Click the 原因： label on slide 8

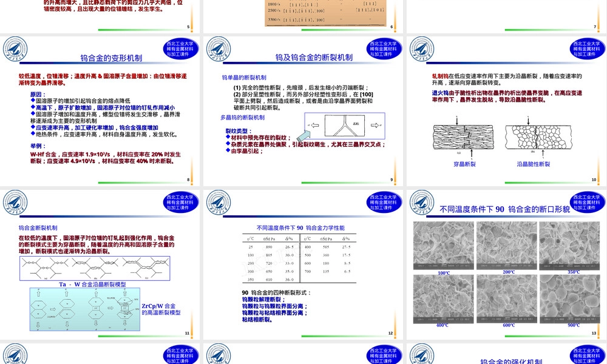pyautogui.click(x=38, y=94)
